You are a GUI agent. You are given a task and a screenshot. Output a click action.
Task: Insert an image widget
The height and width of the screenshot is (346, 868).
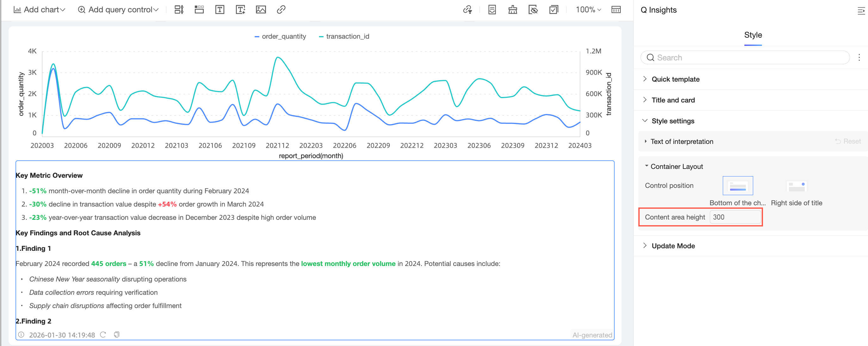[x=261, y=10]
